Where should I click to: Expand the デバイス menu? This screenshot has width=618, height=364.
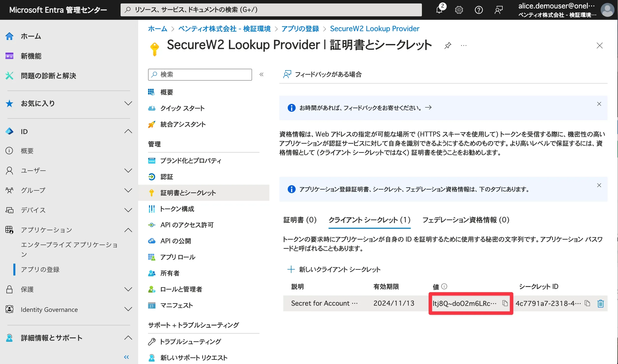point(128,210)
